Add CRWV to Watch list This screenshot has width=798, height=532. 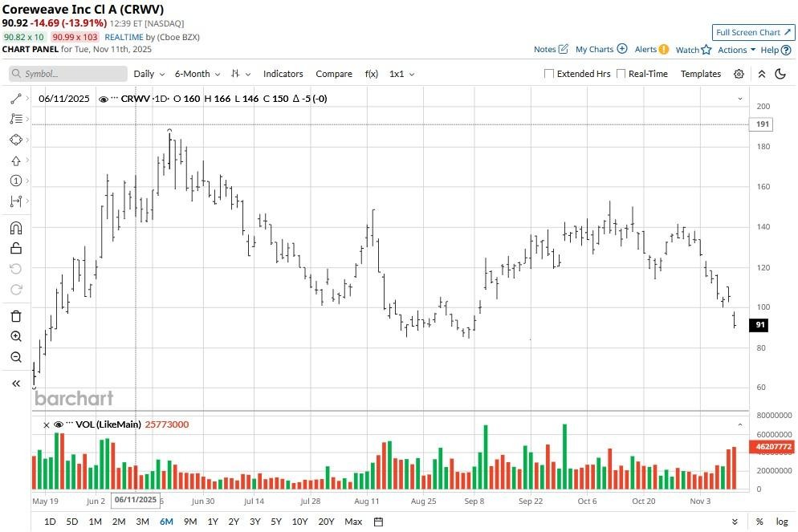click(x=693, y=50)
